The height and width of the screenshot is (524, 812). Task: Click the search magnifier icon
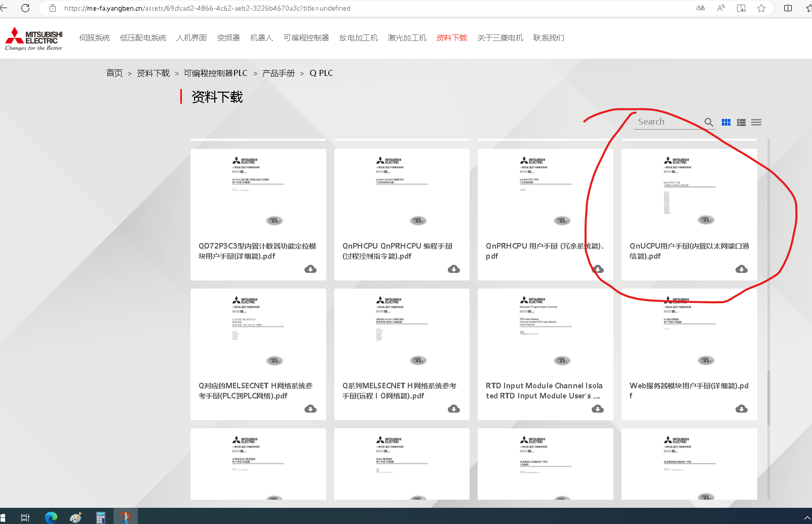(x=709, y=122)
